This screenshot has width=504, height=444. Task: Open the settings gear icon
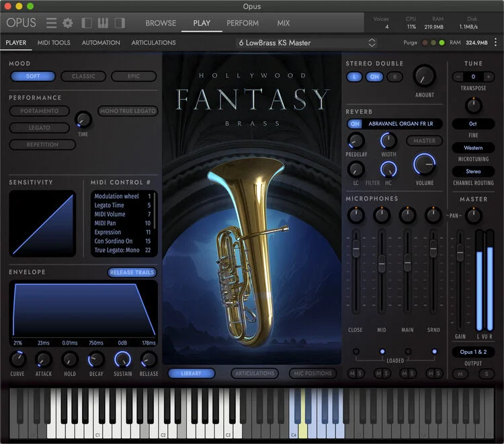pyautogui.click(x=67, y=23)
